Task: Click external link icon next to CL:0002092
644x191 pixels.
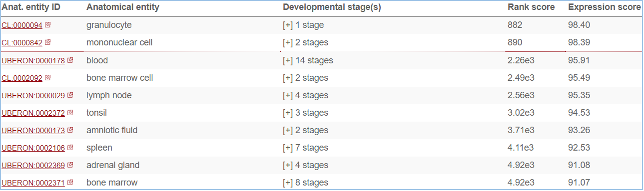Action: pos(48,78)
